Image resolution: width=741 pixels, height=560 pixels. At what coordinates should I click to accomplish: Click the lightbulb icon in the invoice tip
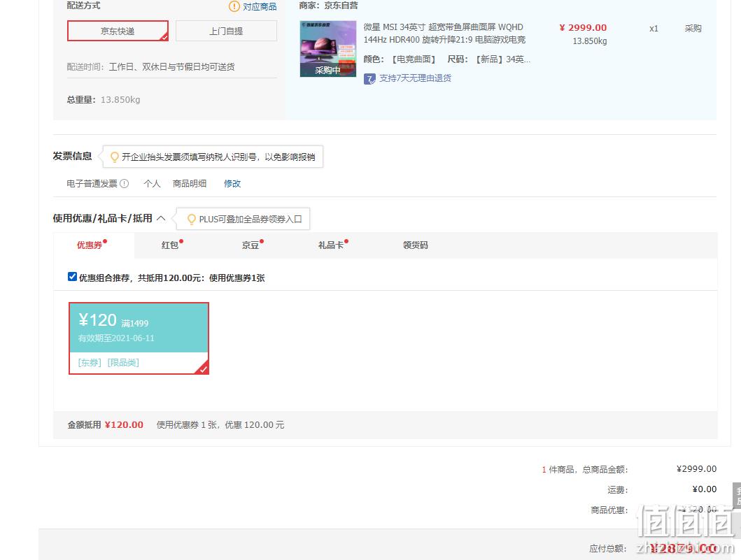[x=114, y=157]
